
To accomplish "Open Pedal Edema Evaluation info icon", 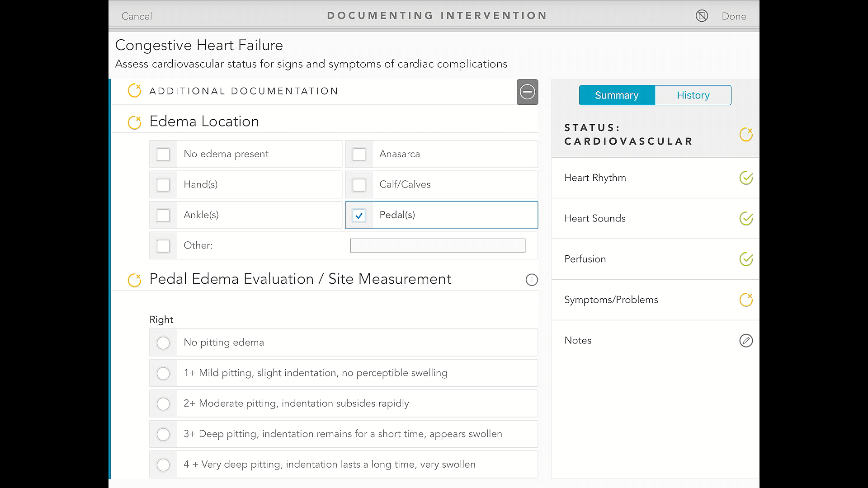I will (532, 280).
